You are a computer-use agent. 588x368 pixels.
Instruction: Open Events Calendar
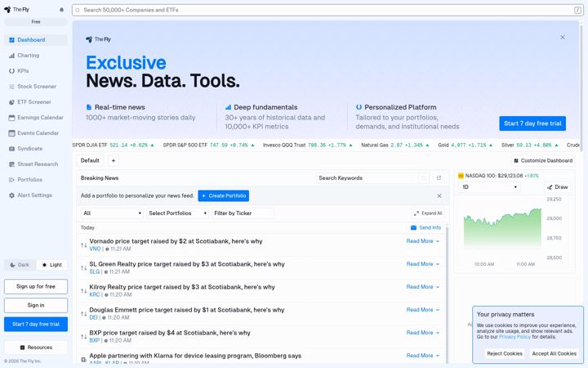point(36,133)
